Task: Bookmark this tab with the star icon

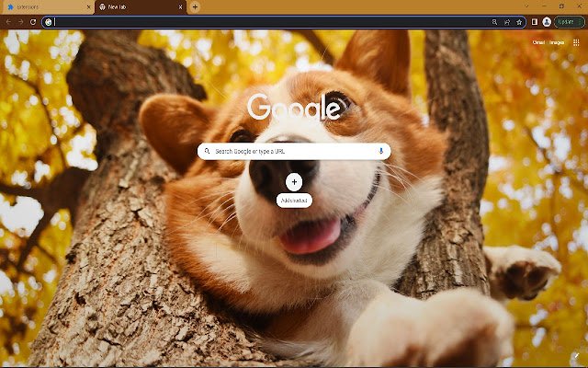Action: pyautogui.click(x=519, y=21)
